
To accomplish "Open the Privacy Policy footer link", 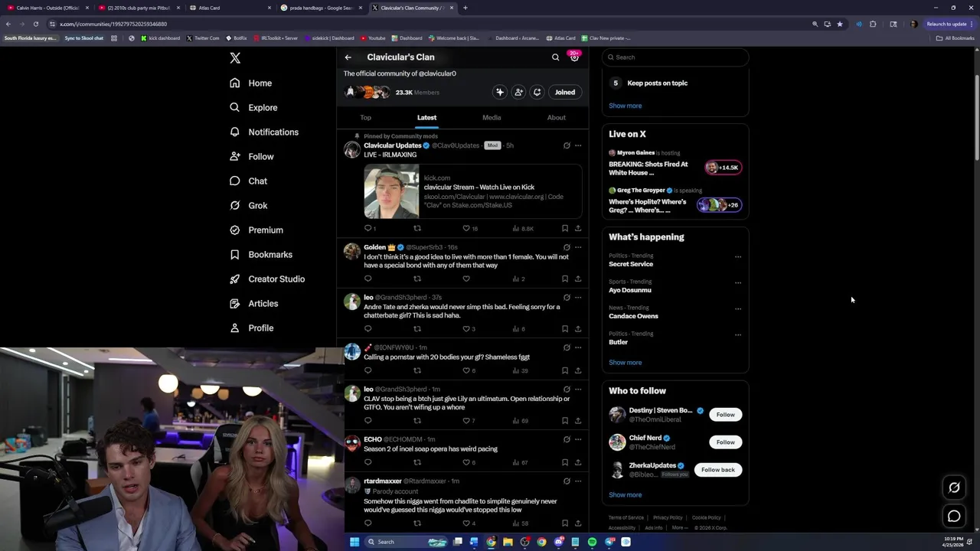I will pyautogui.click(x=668, y=518).
